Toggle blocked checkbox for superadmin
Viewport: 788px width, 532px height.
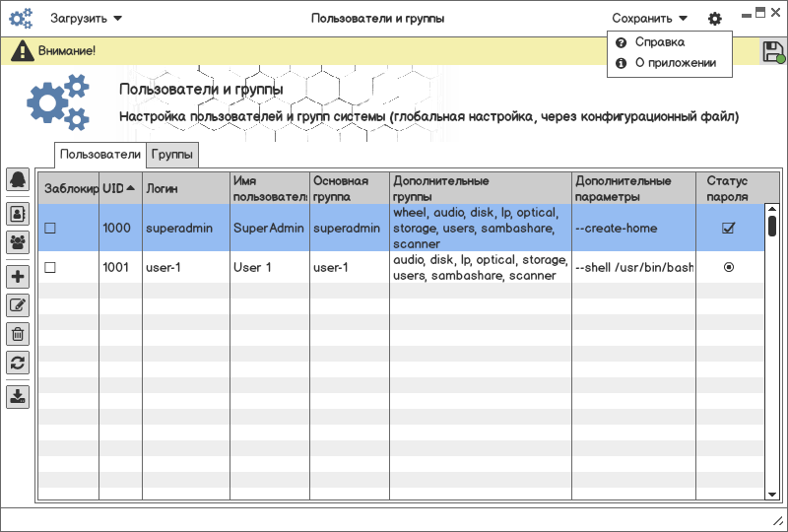(50, 229)
